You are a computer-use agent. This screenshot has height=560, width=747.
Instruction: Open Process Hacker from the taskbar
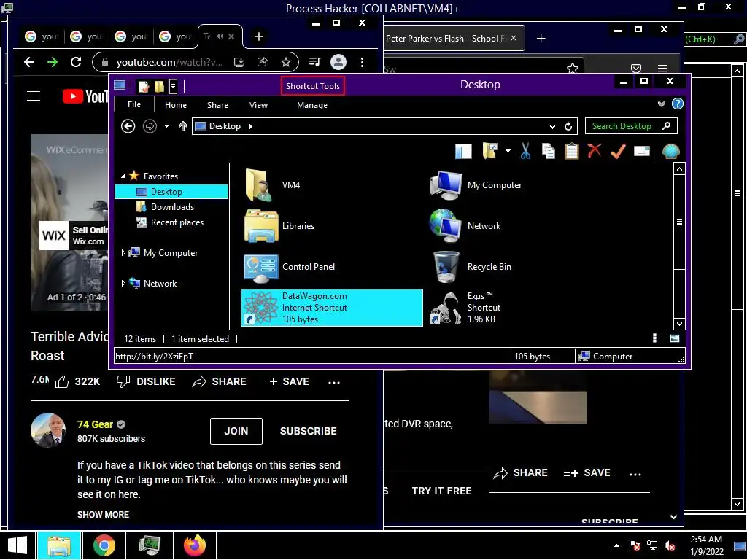(x=150, y=545)
